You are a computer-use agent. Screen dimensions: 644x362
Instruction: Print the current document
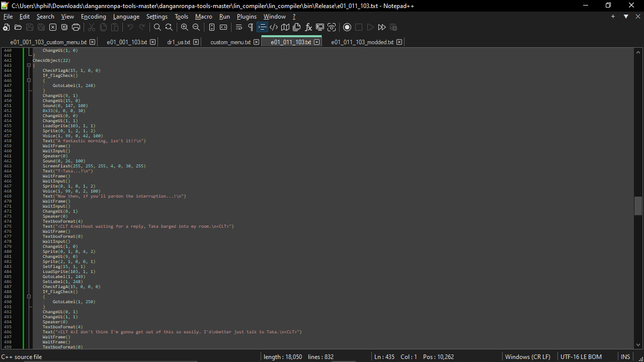point(76,27)
